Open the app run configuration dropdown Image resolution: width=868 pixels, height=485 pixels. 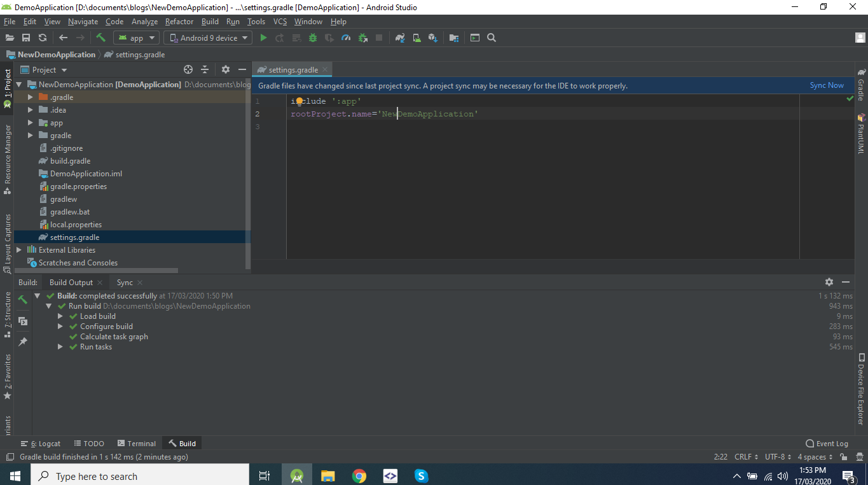[136, 38]
